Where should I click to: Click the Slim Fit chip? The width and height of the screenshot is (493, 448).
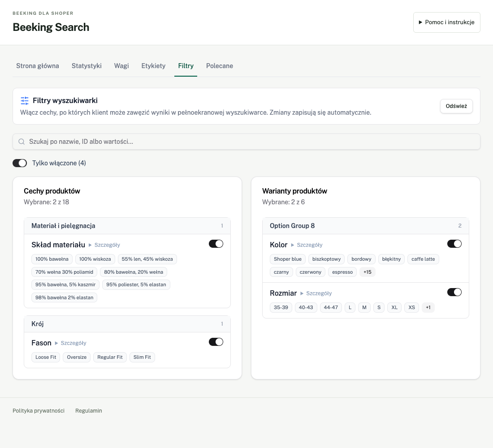click(142, 357)
